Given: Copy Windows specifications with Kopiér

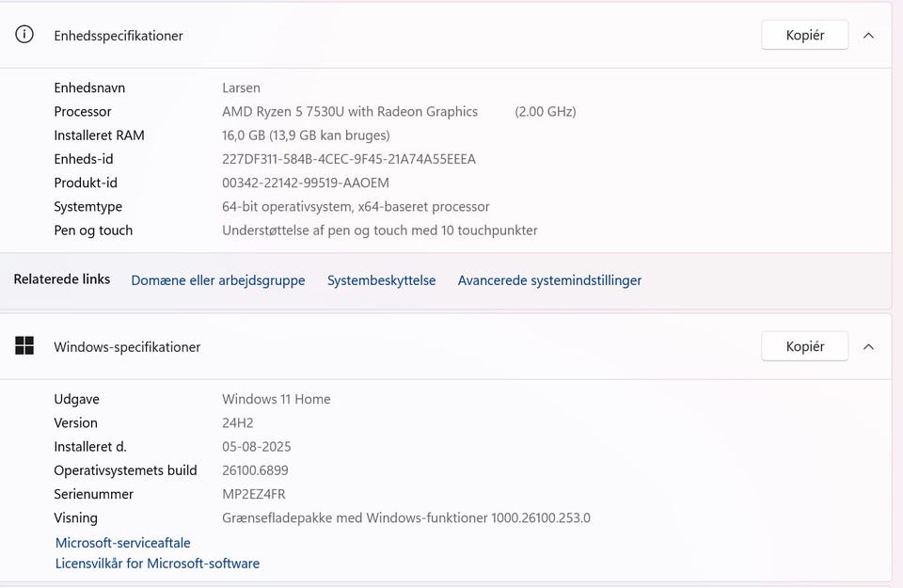Looking at the screenshot, I should pyautogui.click(x=804, y=346).
